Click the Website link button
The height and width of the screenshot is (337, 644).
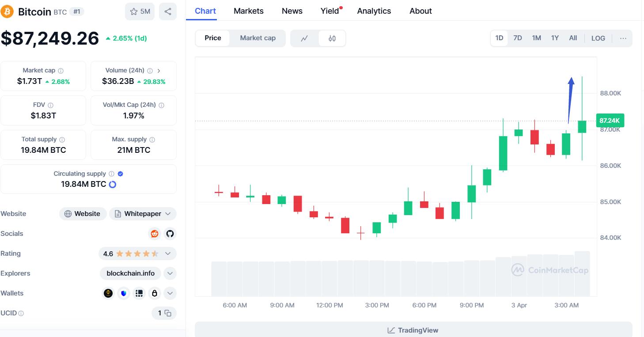(83, 214)
